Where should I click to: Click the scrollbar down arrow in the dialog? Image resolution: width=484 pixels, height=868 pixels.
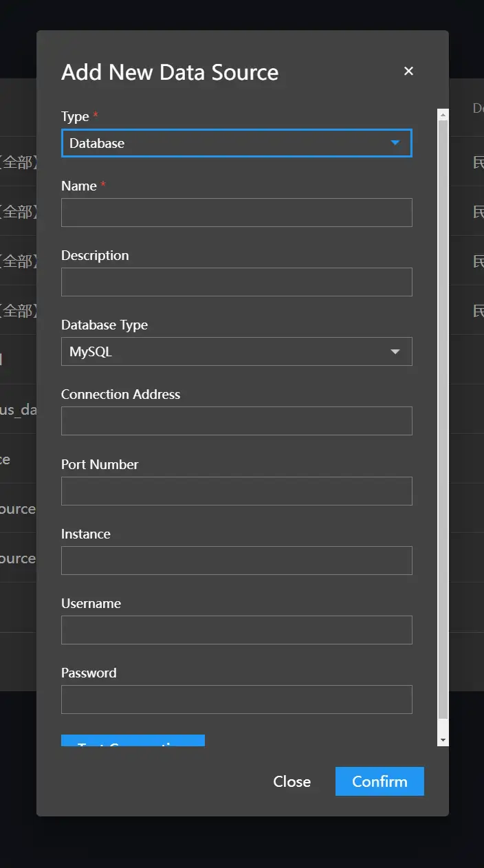tap(443, 739)
